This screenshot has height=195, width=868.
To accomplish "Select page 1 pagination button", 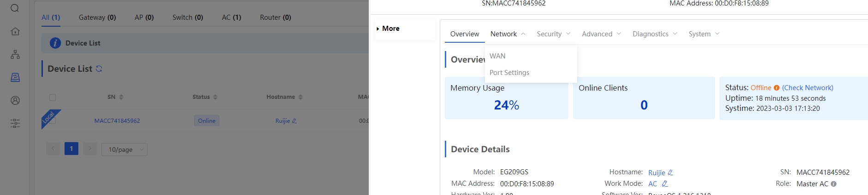I will pyautogui.click(x=71, y=149).
